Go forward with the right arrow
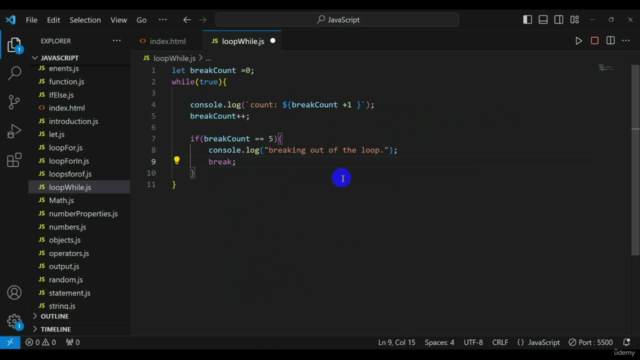 [203, 20]
